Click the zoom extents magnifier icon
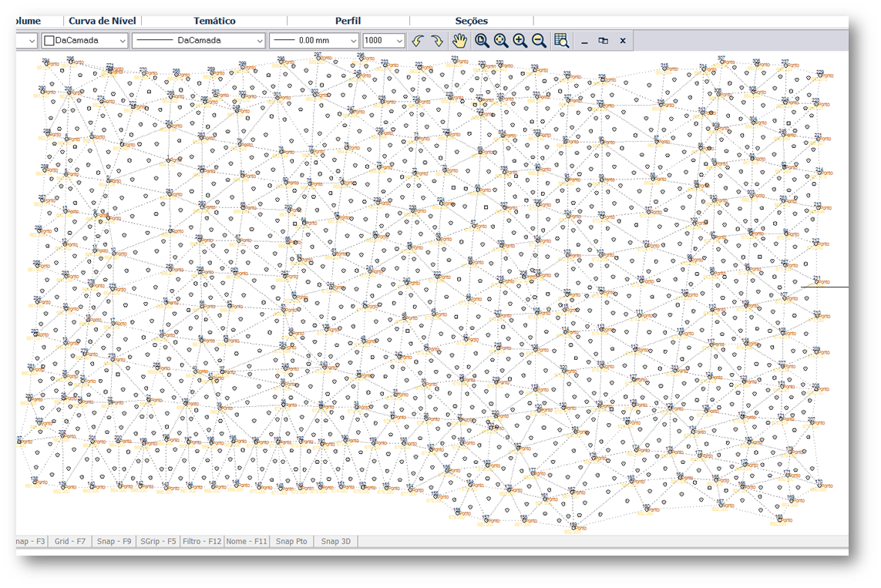This screenshot has height=588, width=881. [501, 41]
